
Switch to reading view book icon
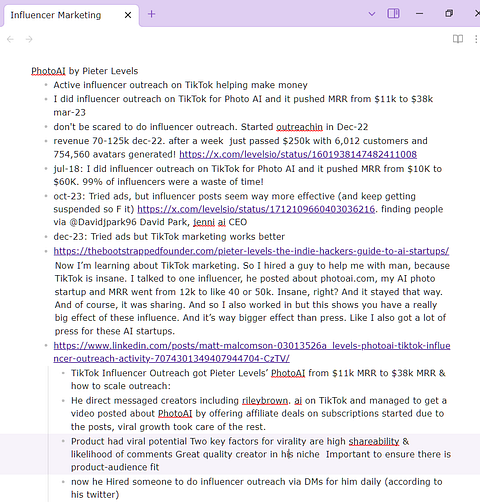(x=458, y=39)
